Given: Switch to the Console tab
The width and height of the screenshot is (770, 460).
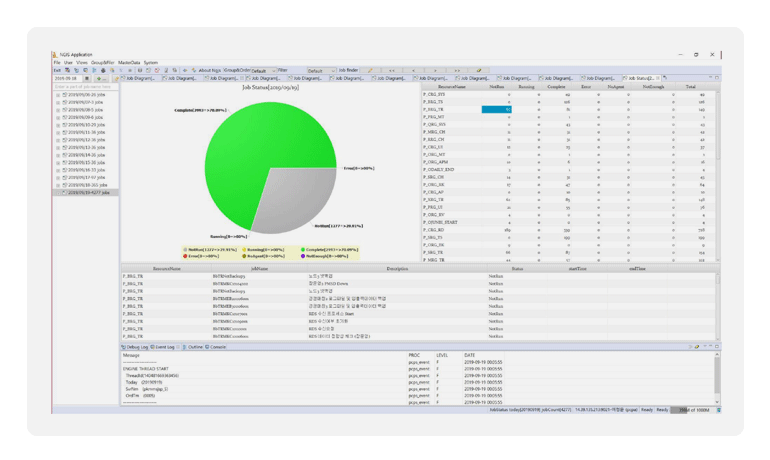Looking at the screenshot, I should (x=216, y=347).
